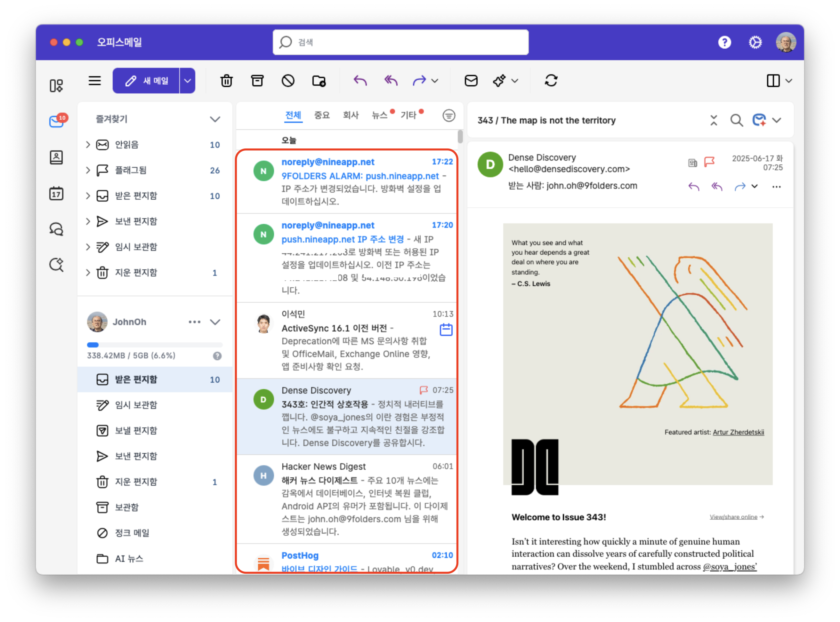This screenshot has width=840, height=622.
Task: Click the forward arrow in main toolbar
Action: (x=419, y=81)
